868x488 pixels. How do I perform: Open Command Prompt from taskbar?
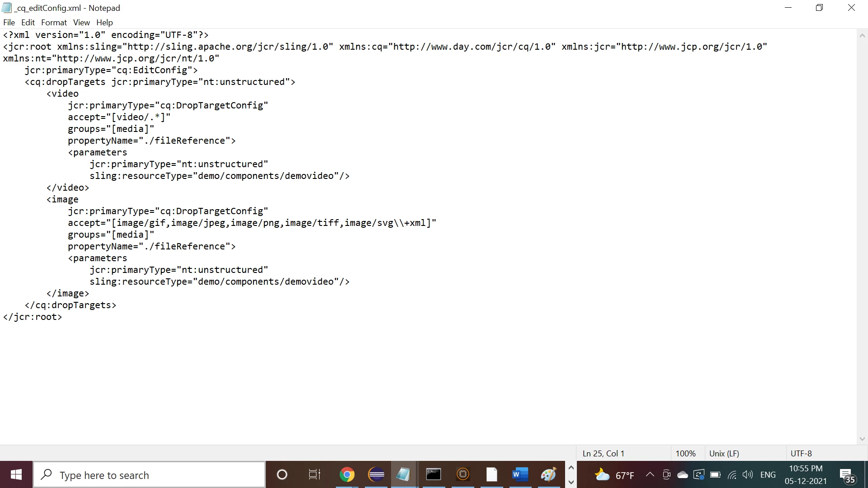[x=433, y=475]
